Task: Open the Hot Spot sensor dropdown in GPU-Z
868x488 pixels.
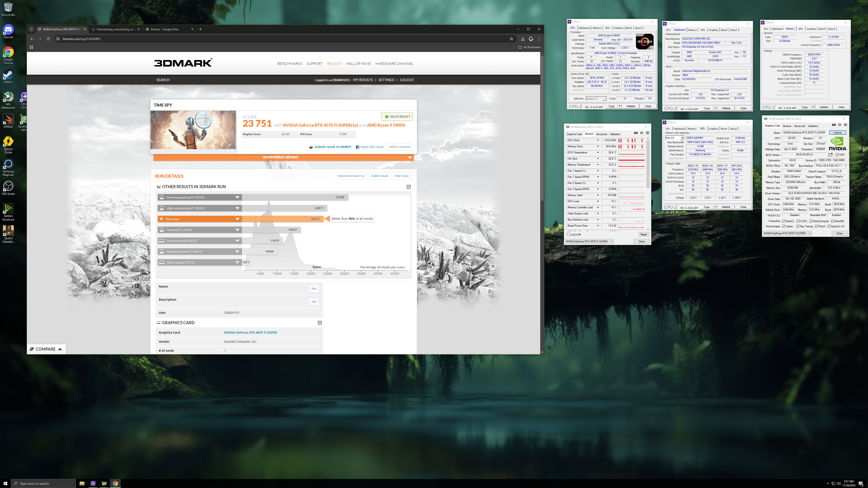Action: [598, 159]
